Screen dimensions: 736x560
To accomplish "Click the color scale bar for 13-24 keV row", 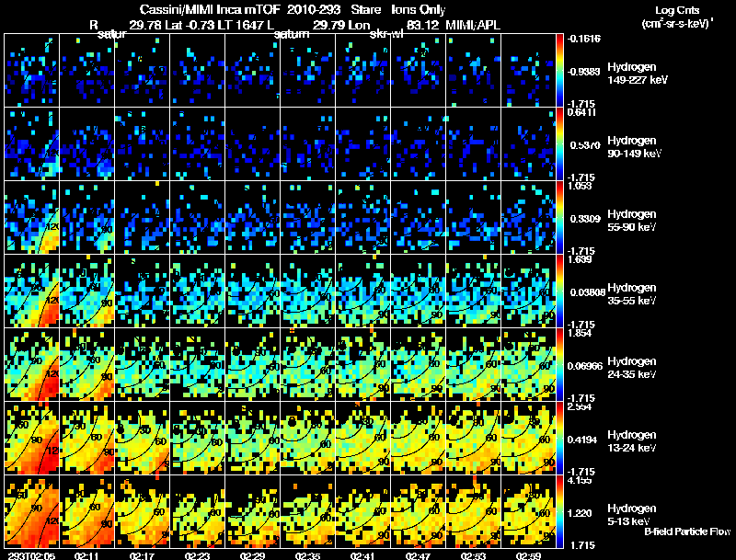I will click(x=559, y=438).
